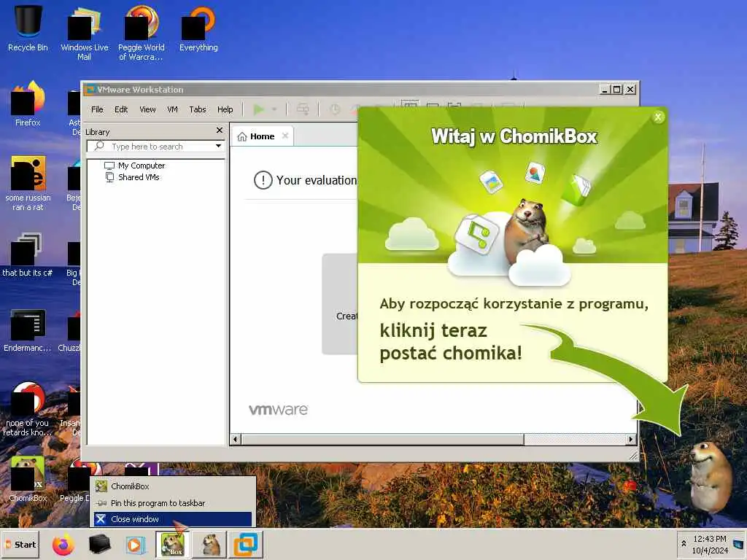Click the horizontal scrollbar right arrow
Viewport: 747px width, 560px height.
(x=631, y=439)
